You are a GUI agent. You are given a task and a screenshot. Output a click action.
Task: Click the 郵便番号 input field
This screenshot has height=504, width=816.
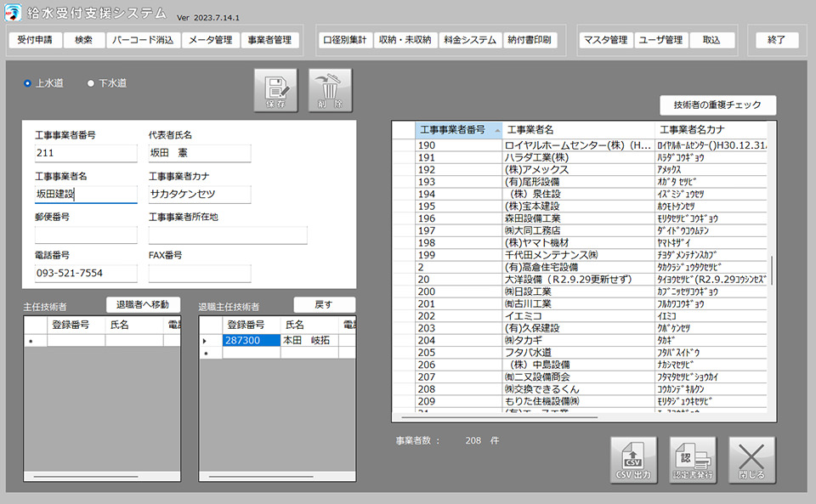[85, 235]
